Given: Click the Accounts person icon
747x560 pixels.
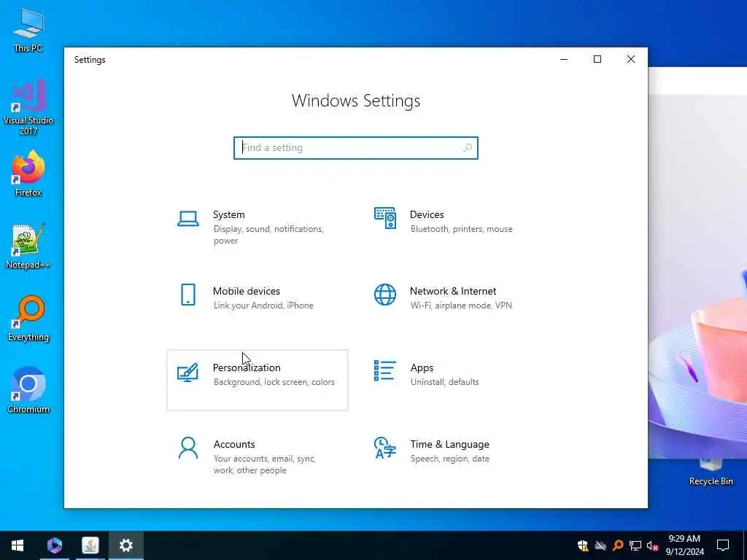Looking at the screenshot, I should tap(188, 448).
